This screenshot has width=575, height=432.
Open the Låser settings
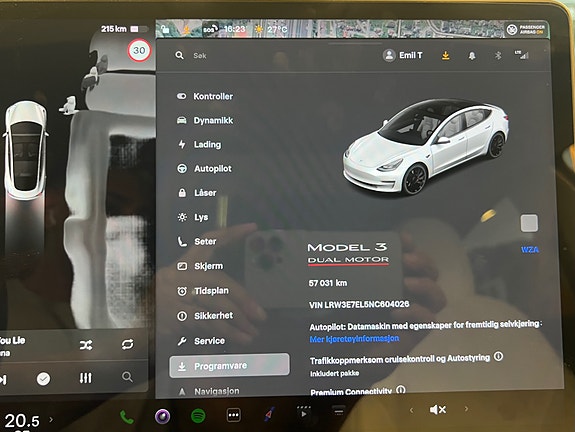(x=197, y=193)
